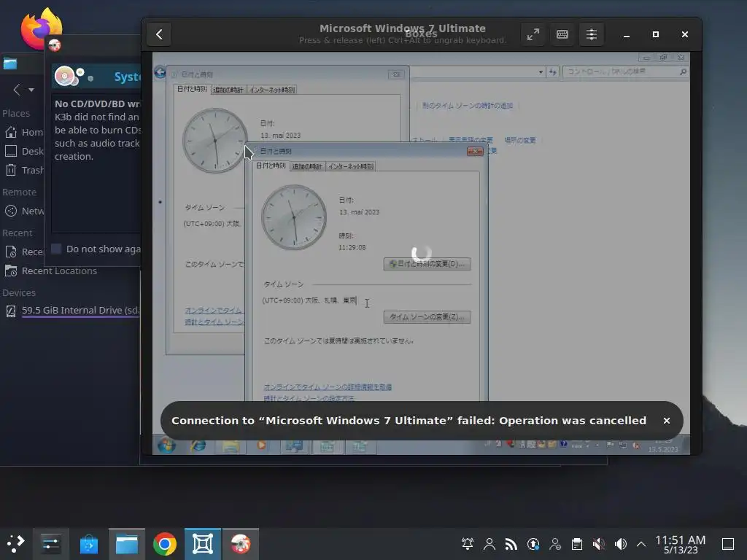This screenshot has height=560, width=747.
Task: Go back in the file manager
Action: (x=18, y=90)
